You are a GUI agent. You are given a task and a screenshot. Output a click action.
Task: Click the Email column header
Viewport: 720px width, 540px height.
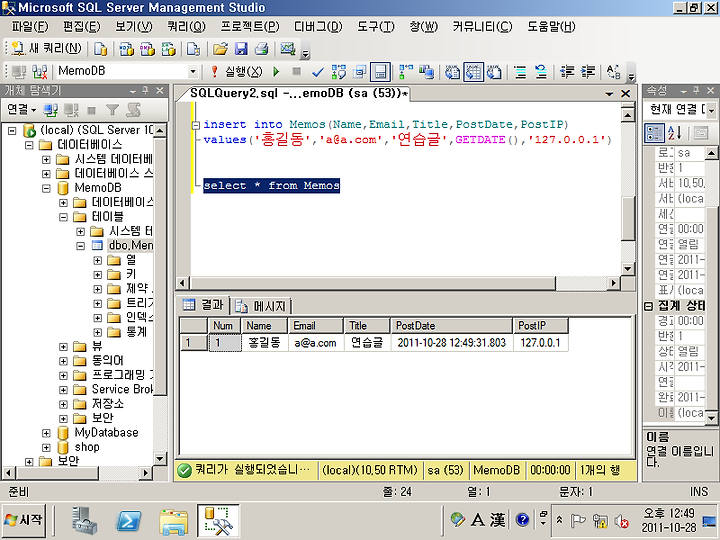tap(315, 326)
